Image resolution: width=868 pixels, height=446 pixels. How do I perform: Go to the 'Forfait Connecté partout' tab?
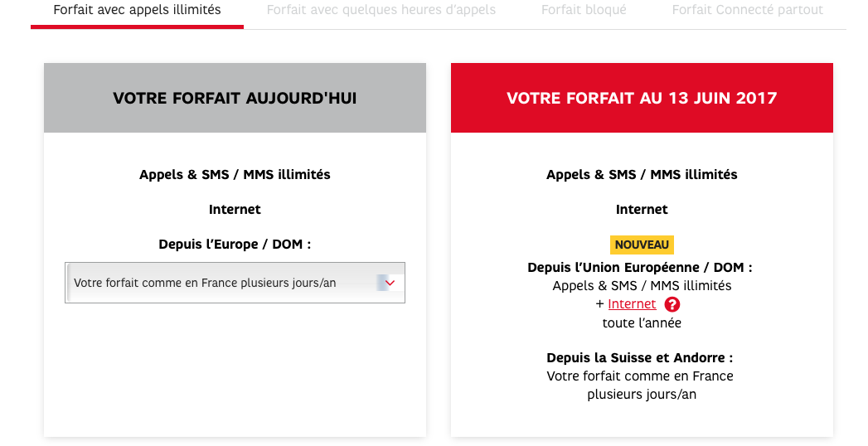[x=748, y=11]
